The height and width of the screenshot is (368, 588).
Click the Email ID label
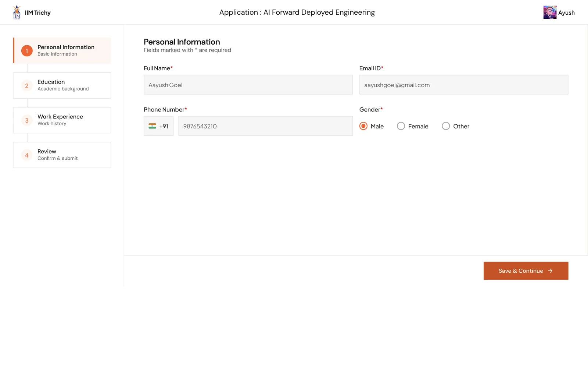372,68
